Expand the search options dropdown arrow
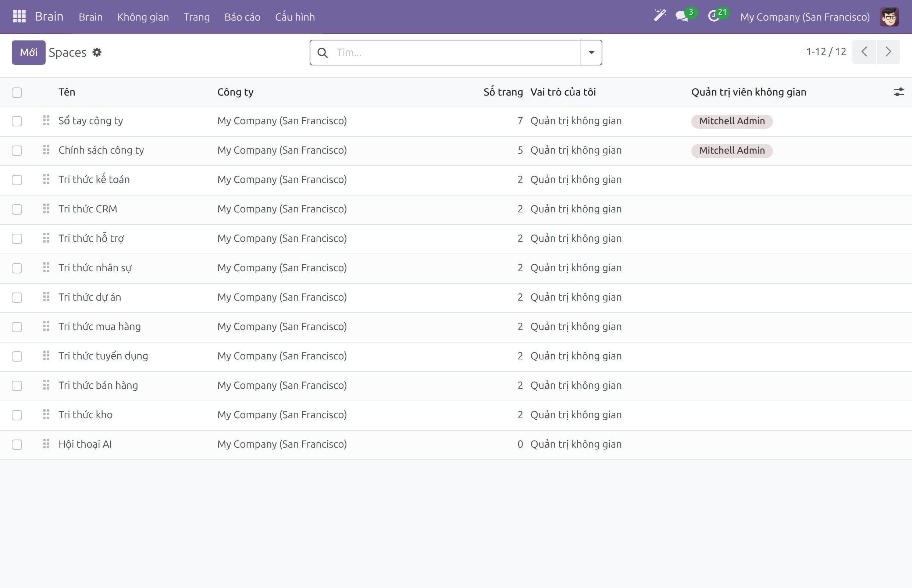This screenshot has height=588, width=912. (x=591, y=53)
